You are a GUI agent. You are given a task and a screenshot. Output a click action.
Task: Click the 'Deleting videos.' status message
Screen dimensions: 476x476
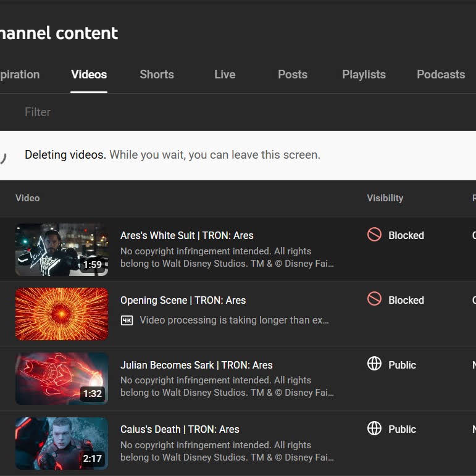click(65, 155)
